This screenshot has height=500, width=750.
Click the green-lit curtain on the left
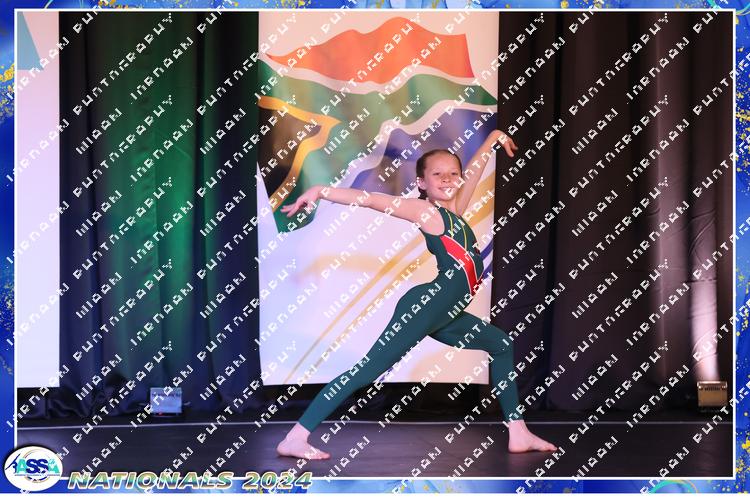coord(150,200)
